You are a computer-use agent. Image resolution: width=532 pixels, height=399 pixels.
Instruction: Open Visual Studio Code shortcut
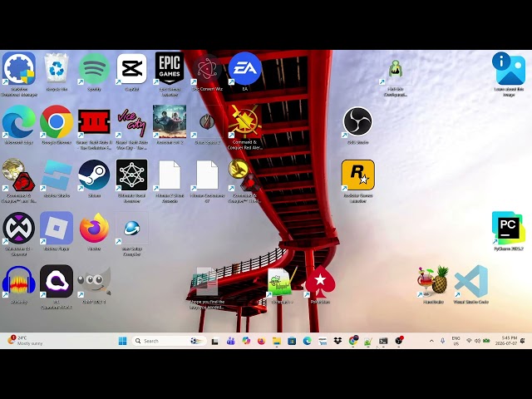pos(471,282)
